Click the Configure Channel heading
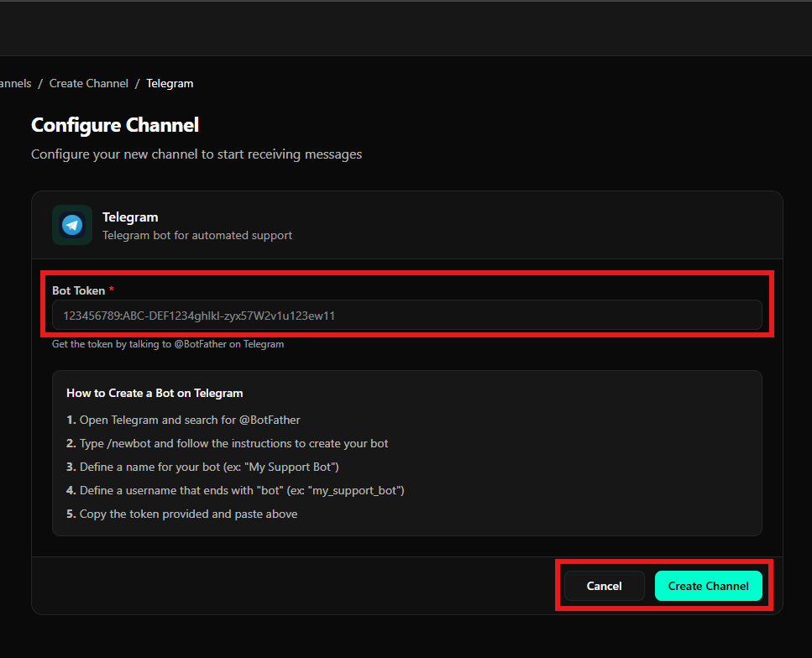 [x=115, y=125]
